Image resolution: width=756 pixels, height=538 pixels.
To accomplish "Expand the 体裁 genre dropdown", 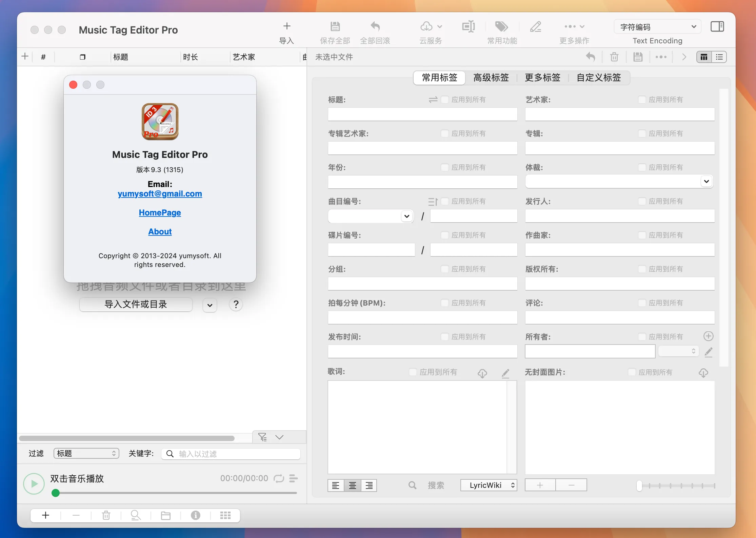I will (x=707, y=181).
